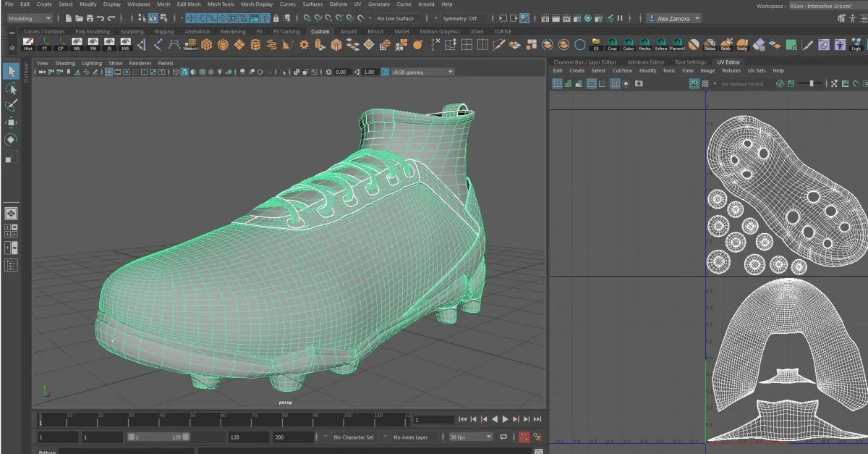
Task: Toggle the sRGB gamma color management icon
Action: pyautogui.click(x=385, y=72)
